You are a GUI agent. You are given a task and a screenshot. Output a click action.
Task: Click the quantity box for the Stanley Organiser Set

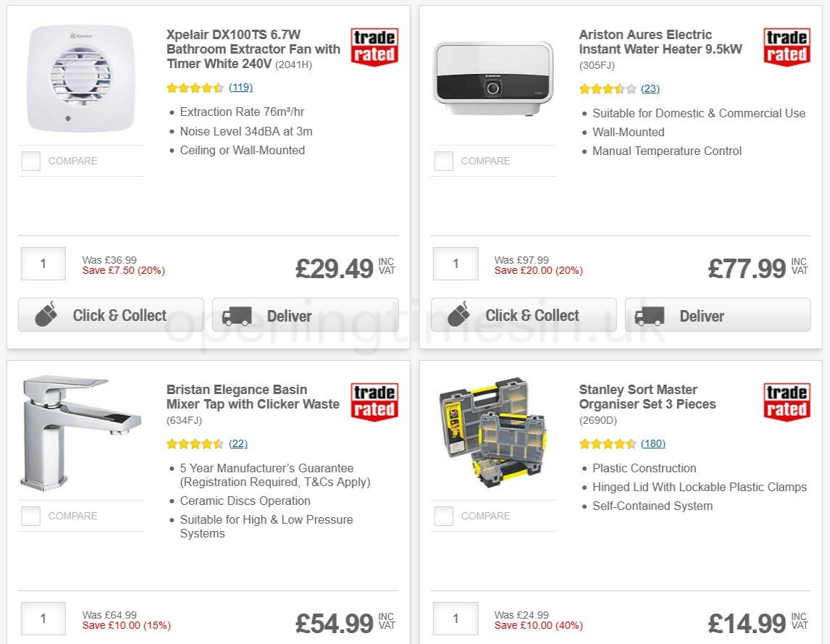pyautogui.click(x=455, y=619)
